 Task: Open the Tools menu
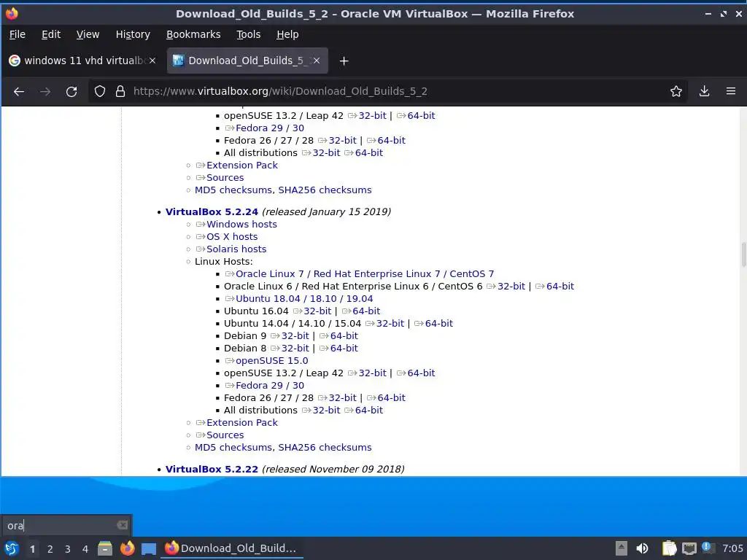pos(249,34)
